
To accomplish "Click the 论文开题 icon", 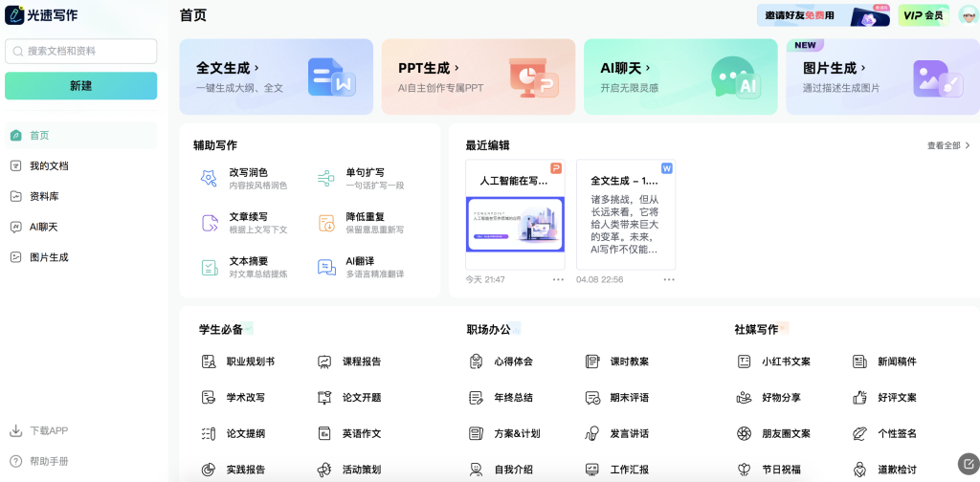I will click(324, 398).
